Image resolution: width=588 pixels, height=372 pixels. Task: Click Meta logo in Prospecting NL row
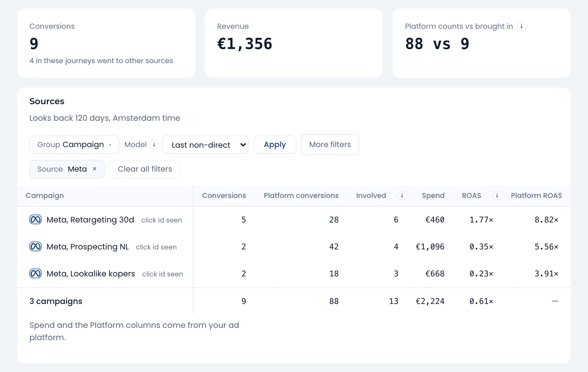pos(36,247)
